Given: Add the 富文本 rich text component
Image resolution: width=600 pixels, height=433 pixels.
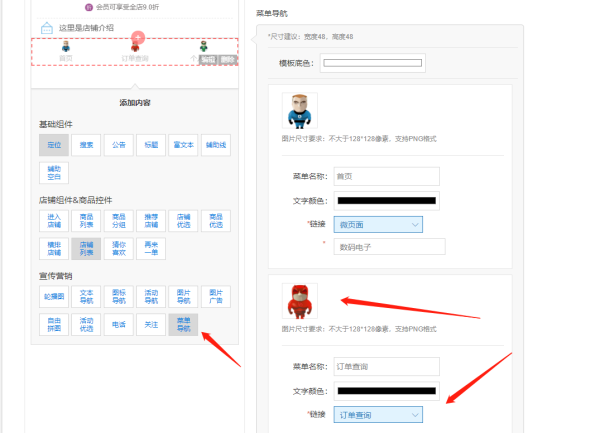Looking at the screenshot, I should coord(182,145).
